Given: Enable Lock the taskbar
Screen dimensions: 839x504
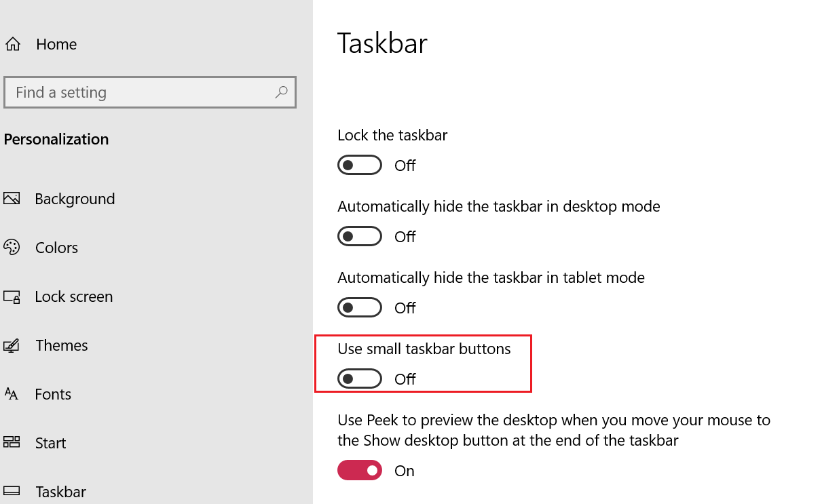Looking at the screenshot, I should click(359, 165).
